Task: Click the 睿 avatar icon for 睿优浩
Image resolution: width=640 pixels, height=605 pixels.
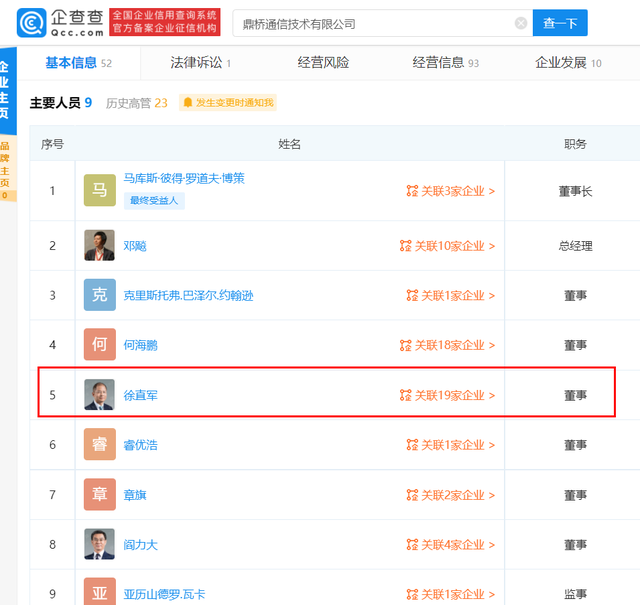Action: click(99, 445)
